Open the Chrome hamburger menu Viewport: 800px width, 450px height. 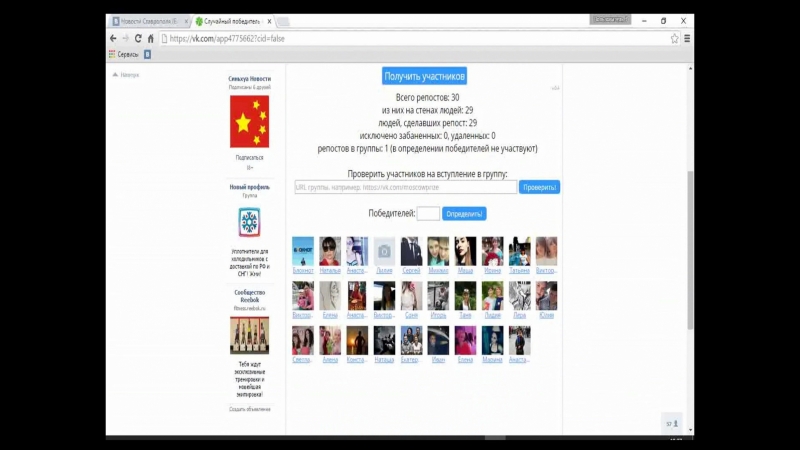687,38
